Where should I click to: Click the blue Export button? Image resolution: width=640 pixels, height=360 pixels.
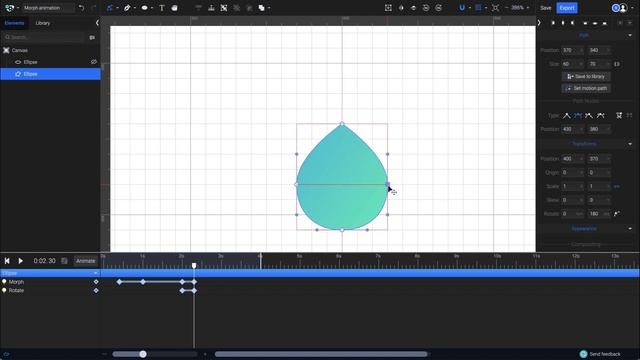pyautogui.click(x=567, y=8)
